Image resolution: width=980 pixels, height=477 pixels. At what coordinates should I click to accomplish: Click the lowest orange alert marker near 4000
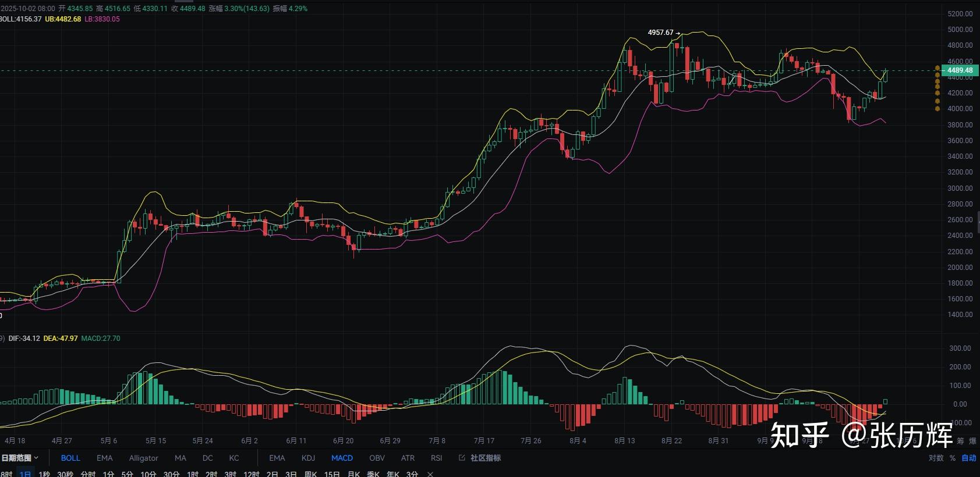click(937, 109)
